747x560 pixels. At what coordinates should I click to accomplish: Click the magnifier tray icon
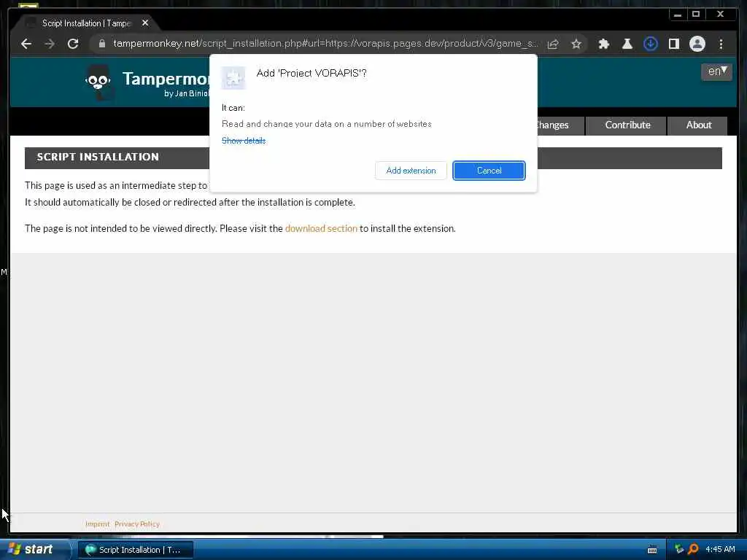pos(693,549)
